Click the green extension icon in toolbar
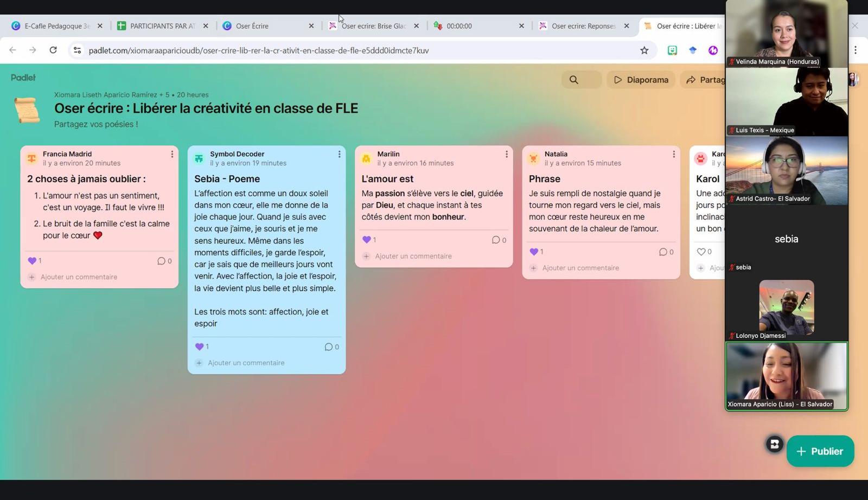The image size is (868, 500). click(x=672, y=50)
